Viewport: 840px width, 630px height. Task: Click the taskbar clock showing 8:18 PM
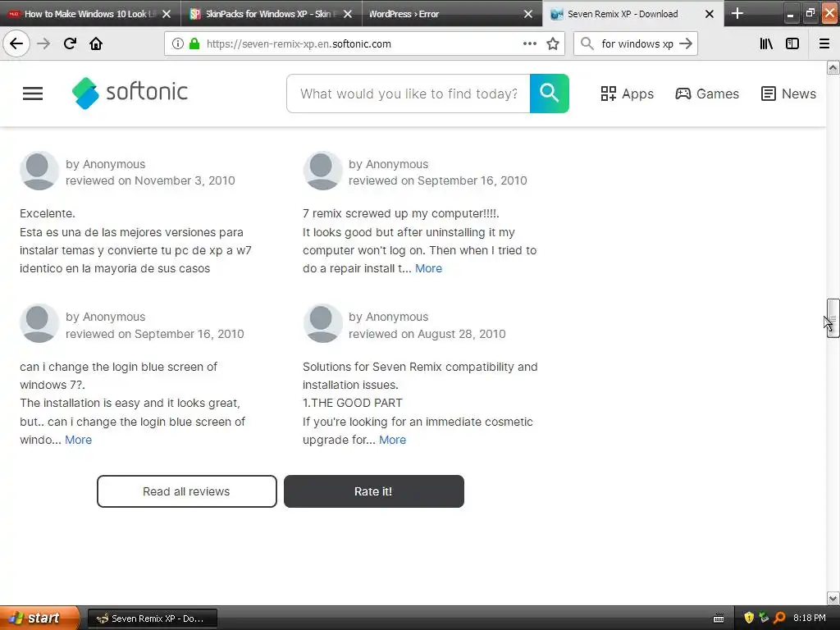pos(810,618)
